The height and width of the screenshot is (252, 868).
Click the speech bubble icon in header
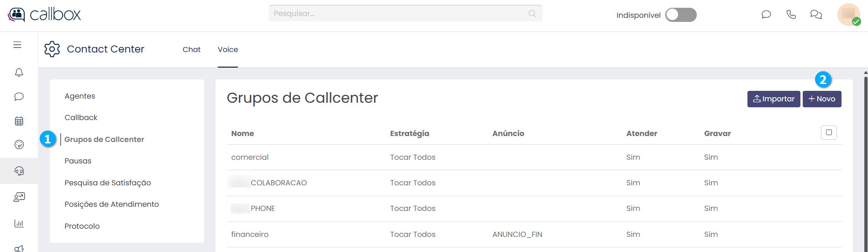coord(766,15)
